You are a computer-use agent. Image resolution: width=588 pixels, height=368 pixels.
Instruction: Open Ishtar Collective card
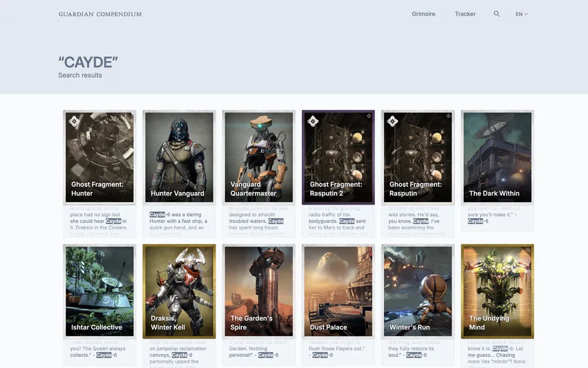99,291
